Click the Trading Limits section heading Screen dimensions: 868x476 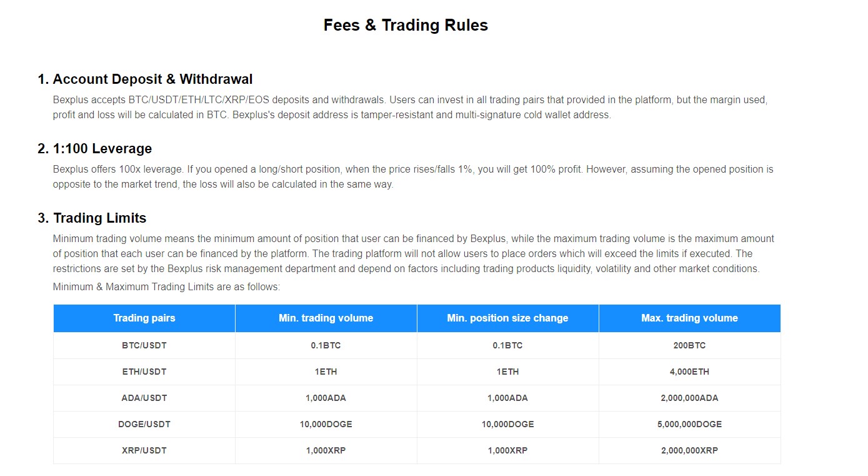92,218
